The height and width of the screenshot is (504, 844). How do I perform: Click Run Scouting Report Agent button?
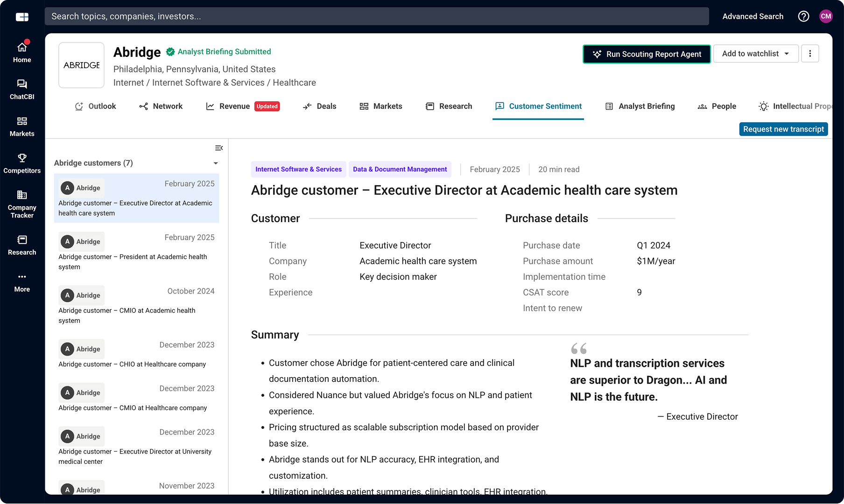coord(647,54)
